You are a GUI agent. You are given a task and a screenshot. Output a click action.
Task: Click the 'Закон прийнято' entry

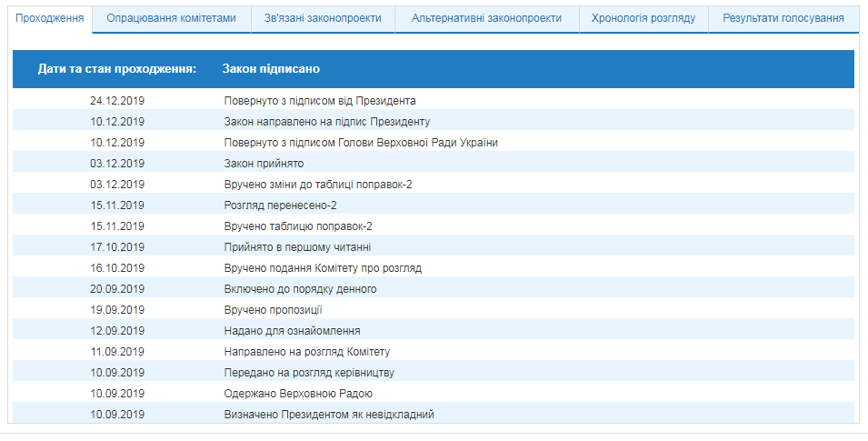tap(264, 164)
